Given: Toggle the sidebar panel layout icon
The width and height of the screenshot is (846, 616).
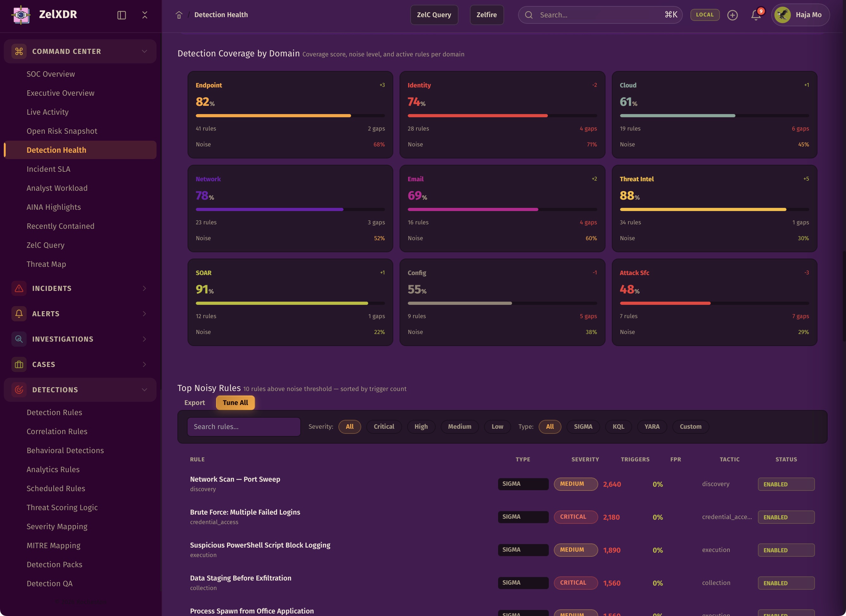Looking at the screenshot, I should (122, 15).
